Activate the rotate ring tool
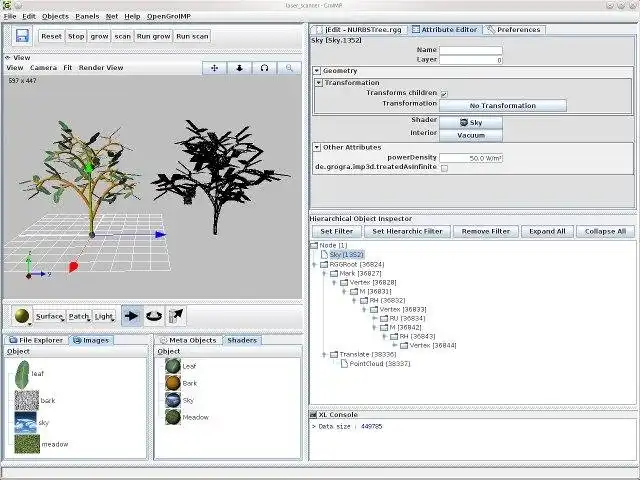Screen dimensions: 640x480 coord(154,316)
